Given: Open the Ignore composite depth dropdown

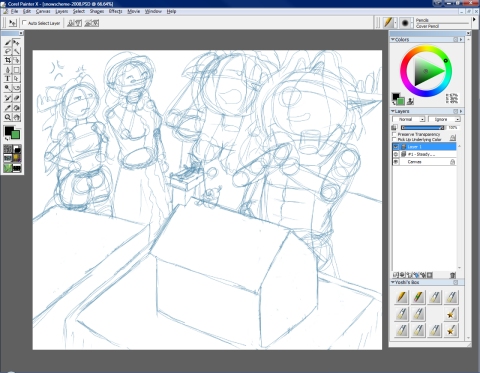Looking at the screenshot, I should (444, 119).
